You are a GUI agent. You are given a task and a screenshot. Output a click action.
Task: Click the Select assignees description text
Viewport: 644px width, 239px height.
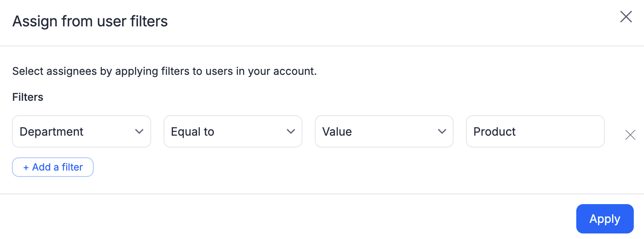pyautogui.click(x=164, y=71)
